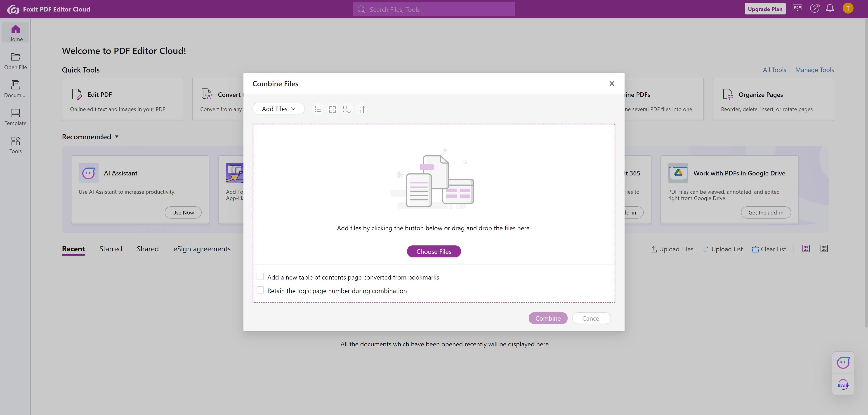Screen dimensions: 868x415
Task: Switch to list view in Combine Files dialog
Action: pos(318,109)
